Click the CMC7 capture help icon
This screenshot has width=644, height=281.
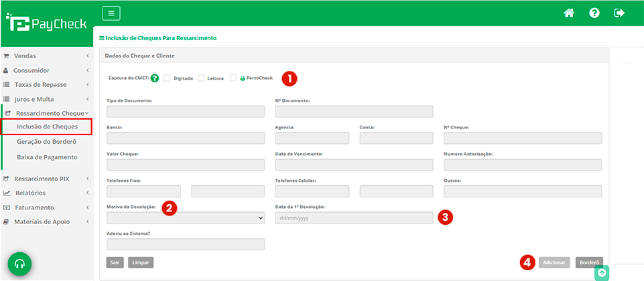click(155, 78)
